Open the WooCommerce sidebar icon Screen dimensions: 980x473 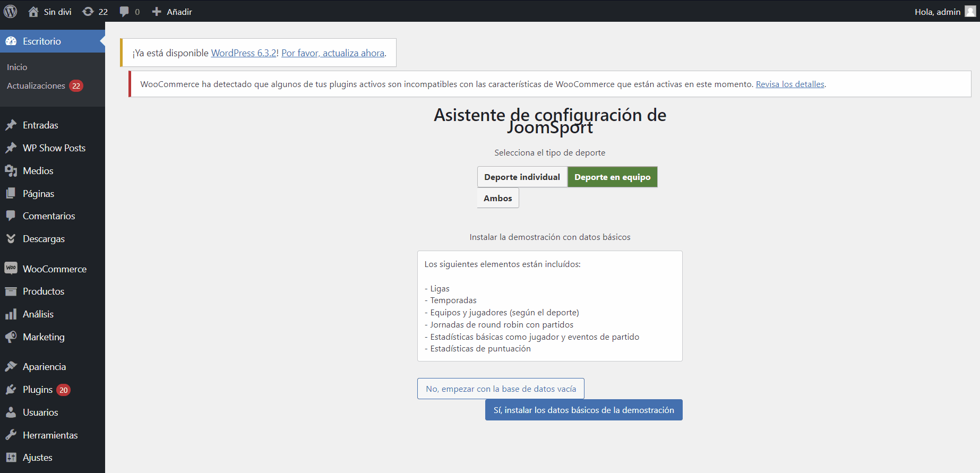click(11, 269)
